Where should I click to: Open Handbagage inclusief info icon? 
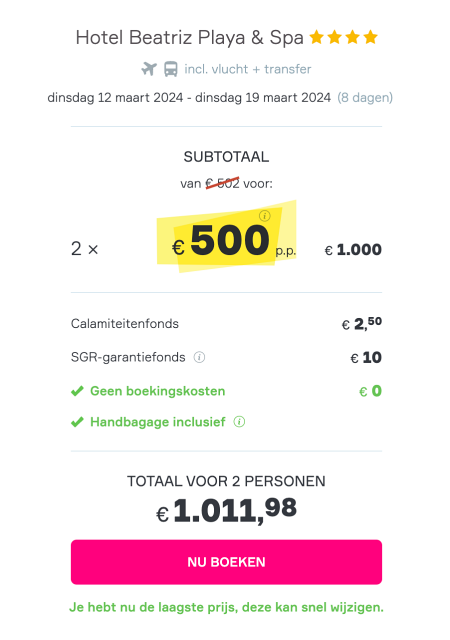(239, 422)
